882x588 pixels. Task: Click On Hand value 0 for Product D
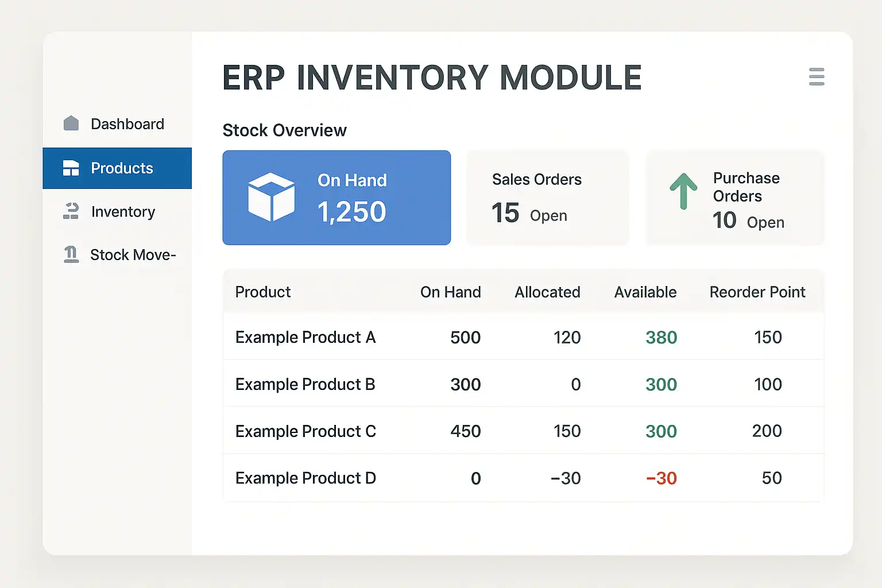pyautogui.click(x=476, y=478)
